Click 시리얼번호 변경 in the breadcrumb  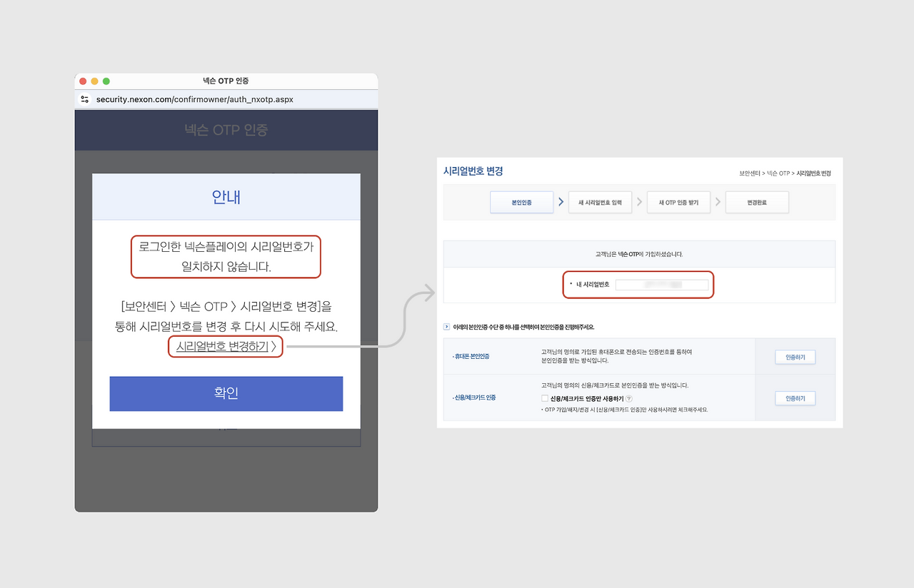[814, 173]
